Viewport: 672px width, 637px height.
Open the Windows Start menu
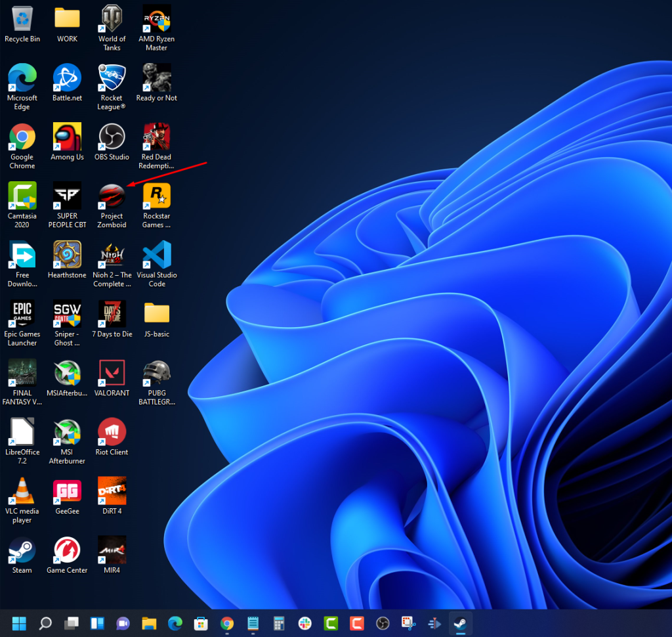point(19,623)
